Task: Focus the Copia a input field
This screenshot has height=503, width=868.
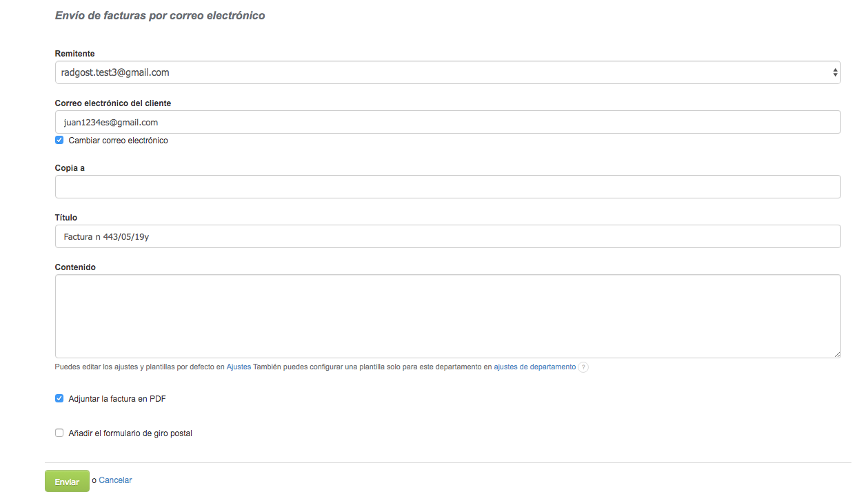Action: (x=447, y=187)
